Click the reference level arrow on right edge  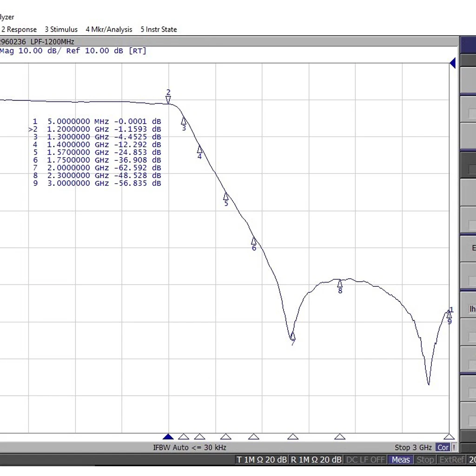(452, 64)
